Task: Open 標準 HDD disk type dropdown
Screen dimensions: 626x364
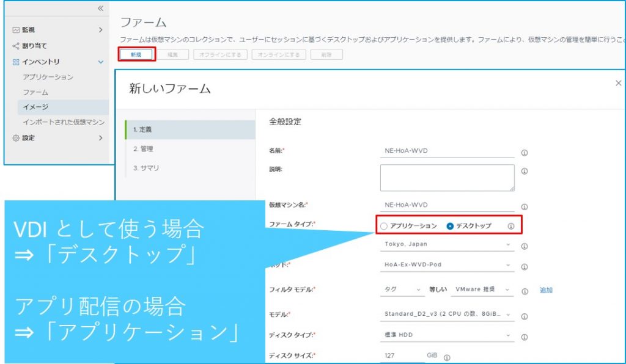Action: click(x=447, y=335)
